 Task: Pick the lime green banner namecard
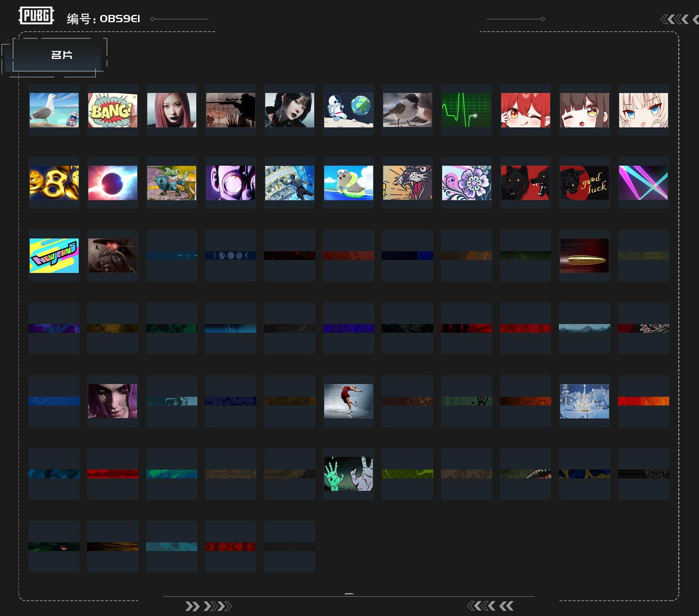pos(407,474)
